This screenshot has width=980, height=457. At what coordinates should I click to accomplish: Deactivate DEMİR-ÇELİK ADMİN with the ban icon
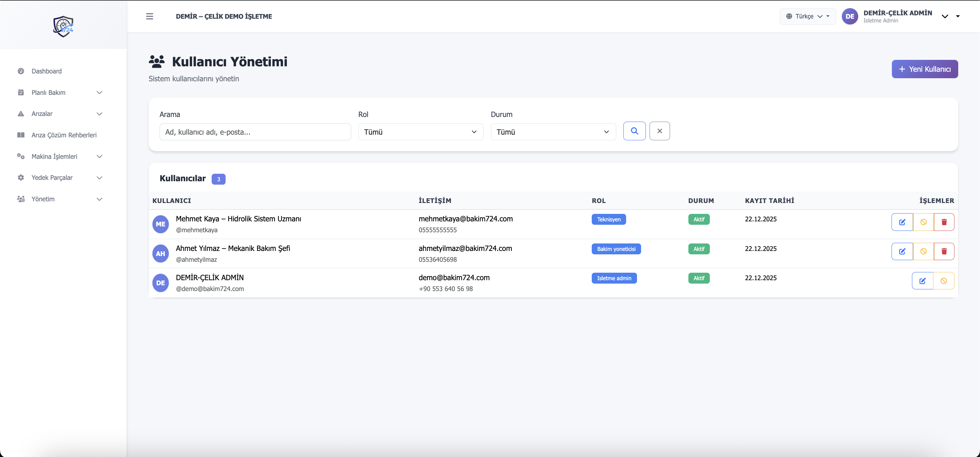pyautogui.click(x=944, y=281)
